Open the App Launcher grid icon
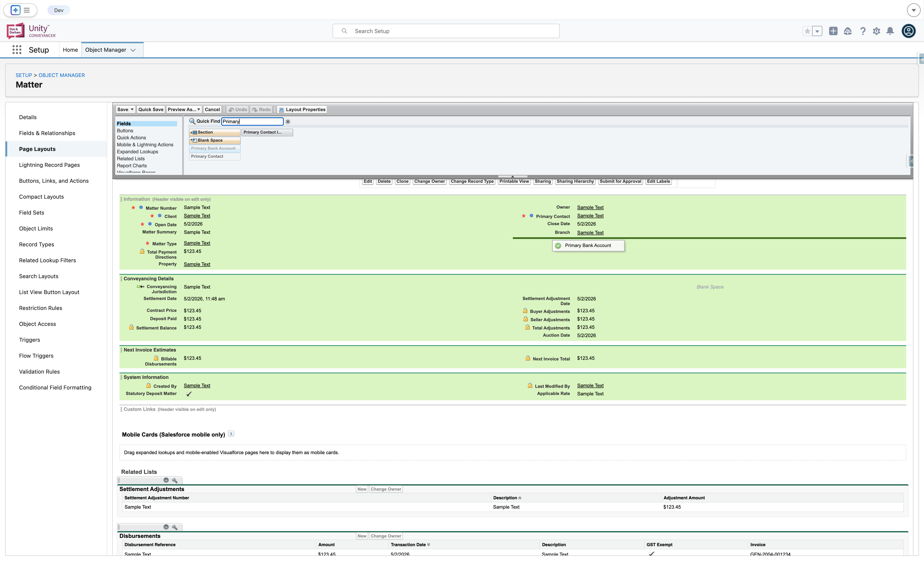The height and width of the screenshot is (561, 924). click(17, 50)
